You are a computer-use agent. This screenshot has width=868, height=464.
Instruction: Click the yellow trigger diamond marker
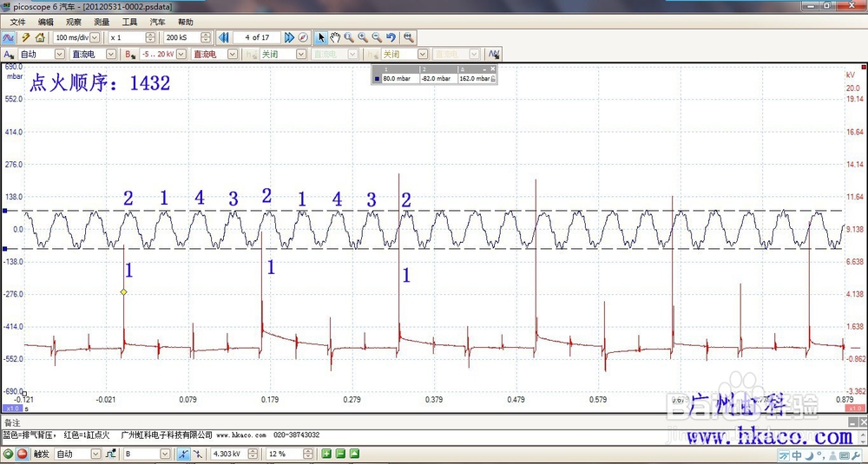pos(123,291)
